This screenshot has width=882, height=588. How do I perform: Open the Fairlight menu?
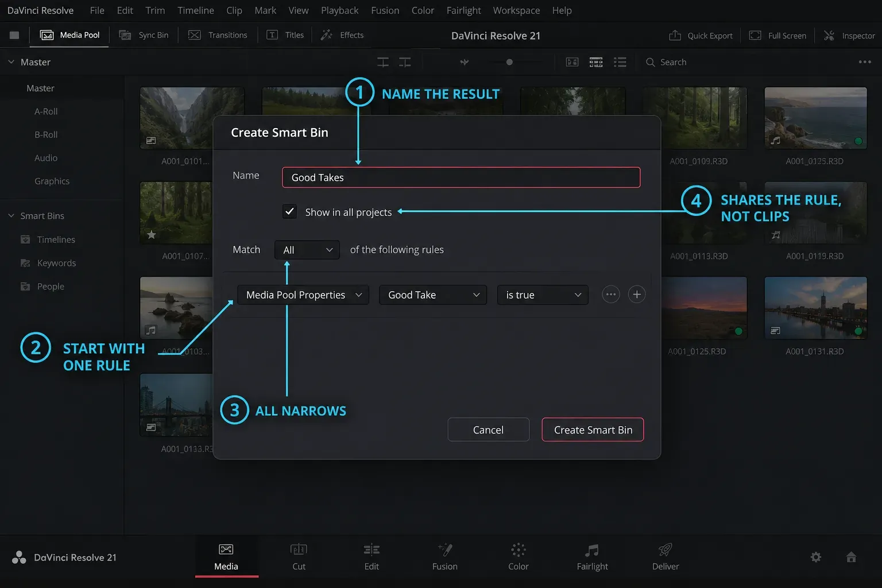(x=463, y=10)
